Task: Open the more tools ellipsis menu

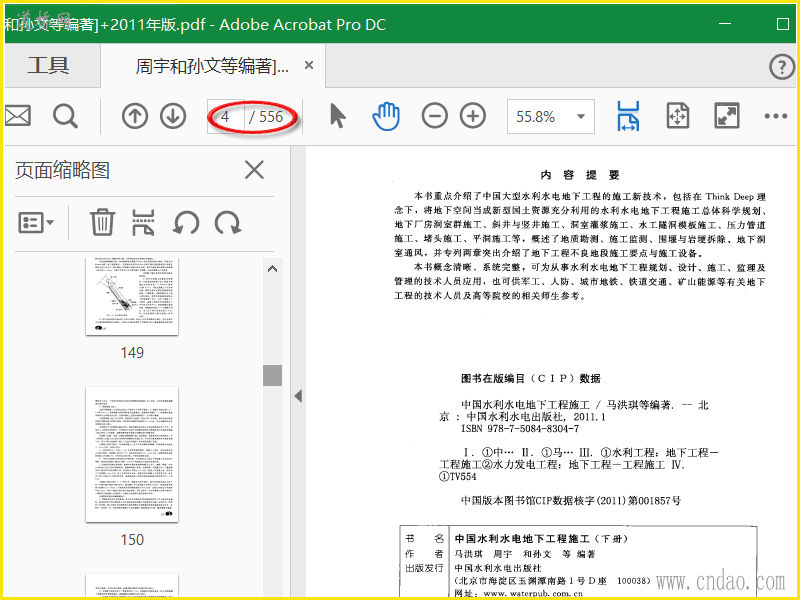Action: click(x=776, y=116)
